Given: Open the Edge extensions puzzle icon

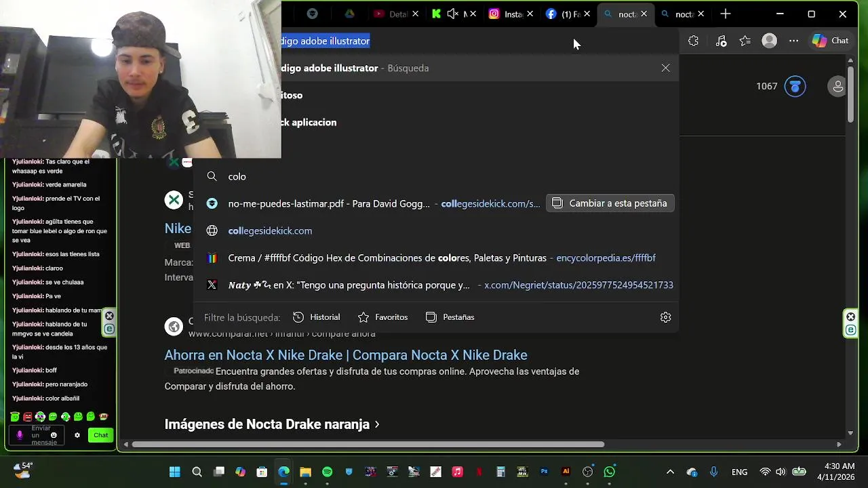Looking at the screenshot, I should coord(693,41).
